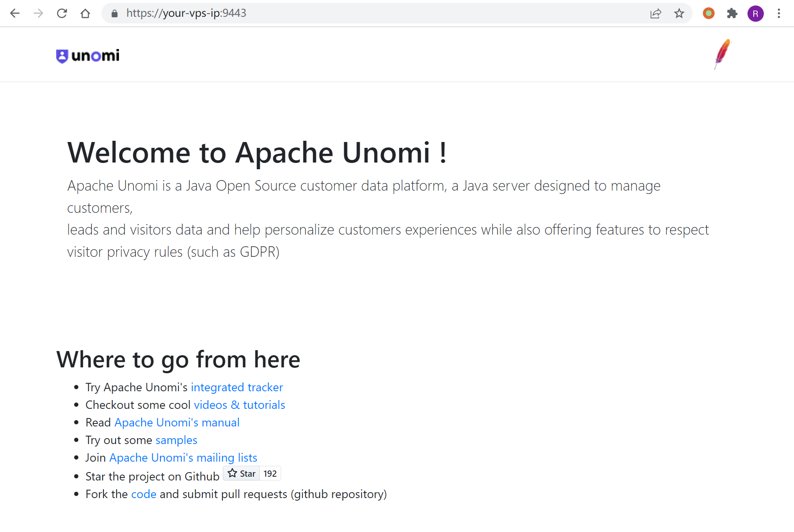Click the browser forward arrow
Screen dimensions: 794x532
point(39,13)
